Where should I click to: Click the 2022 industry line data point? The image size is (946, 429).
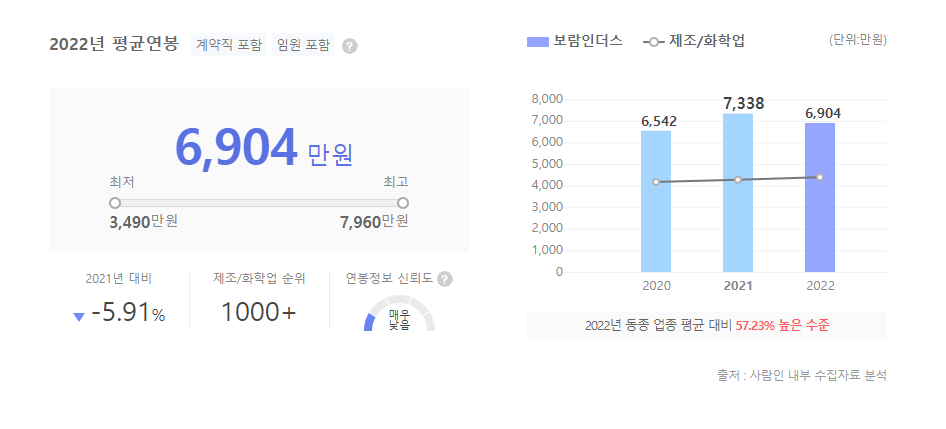tap(820, 177)
